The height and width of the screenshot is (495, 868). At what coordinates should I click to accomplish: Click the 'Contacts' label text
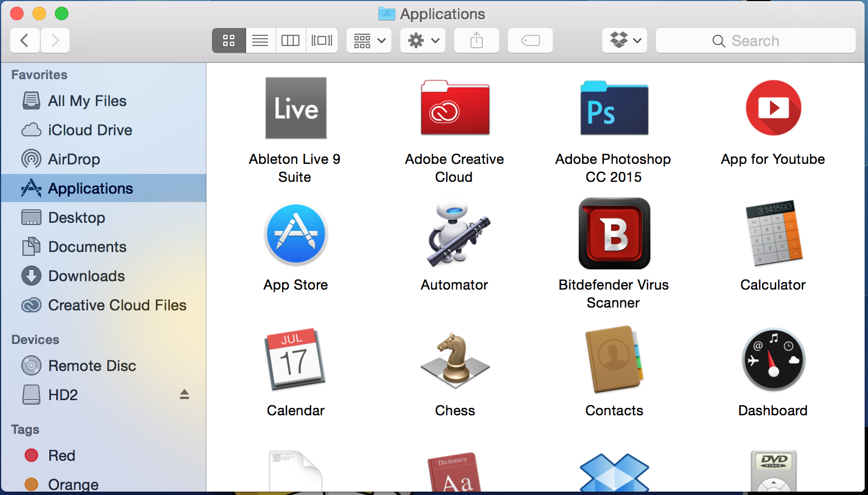[x=614, y=410]
